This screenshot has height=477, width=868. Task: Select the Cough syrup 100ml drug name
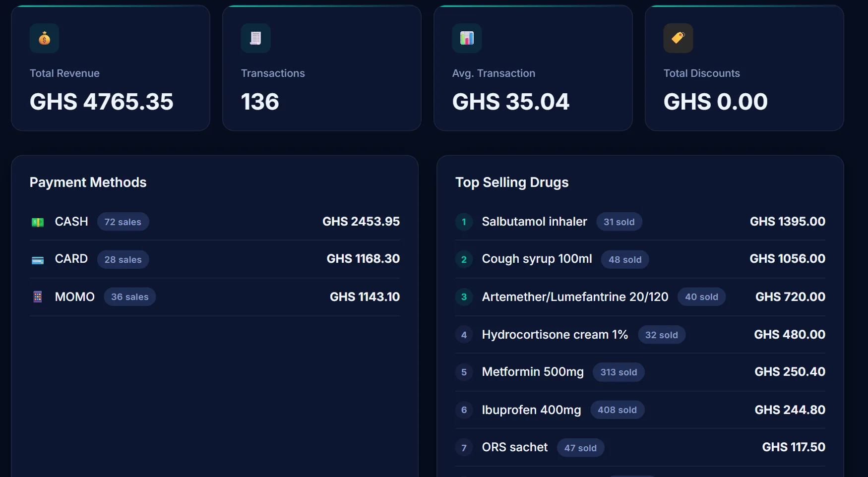click(537, 259)
